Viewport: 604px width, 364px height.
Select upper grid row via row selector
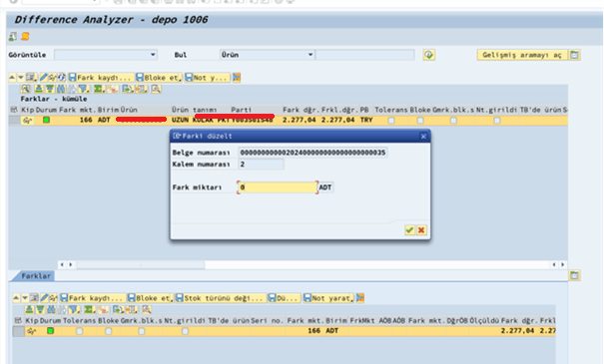[14, 121]
